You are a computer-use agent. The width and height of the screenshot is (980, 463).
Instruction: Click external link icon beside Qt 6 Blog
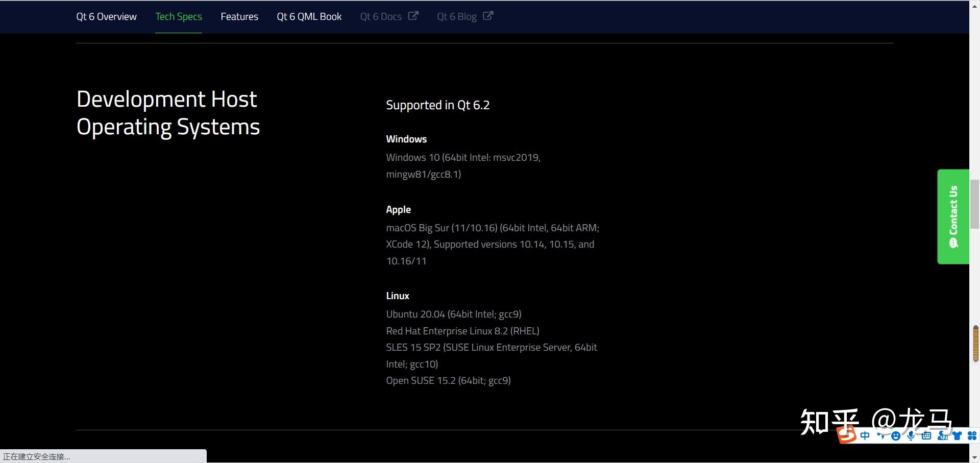pos(488,16)
